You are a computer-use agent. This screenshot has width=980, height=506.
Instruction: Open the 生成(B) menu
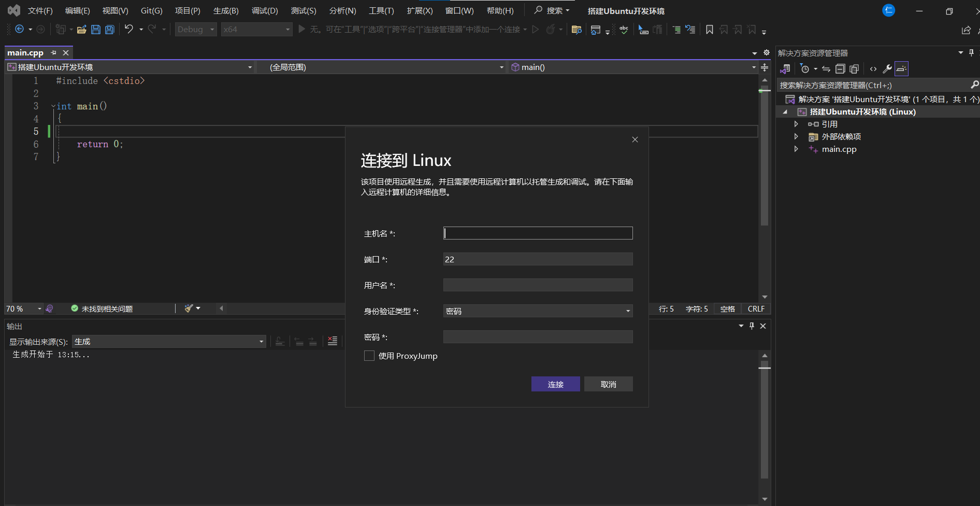click(226, 11)
